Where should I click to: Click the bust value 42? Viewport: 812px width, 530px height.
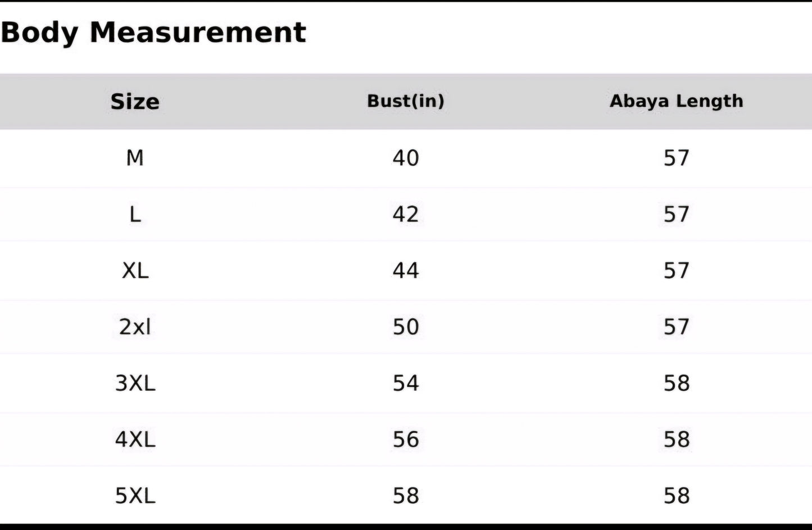pos(405,214)
